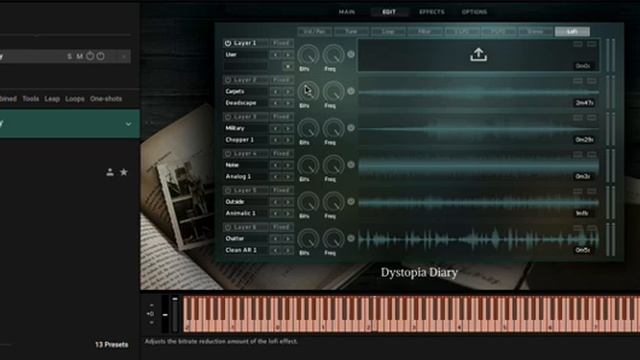Click the lofi power icon beside Layer 6 knobs

[351, 238]
